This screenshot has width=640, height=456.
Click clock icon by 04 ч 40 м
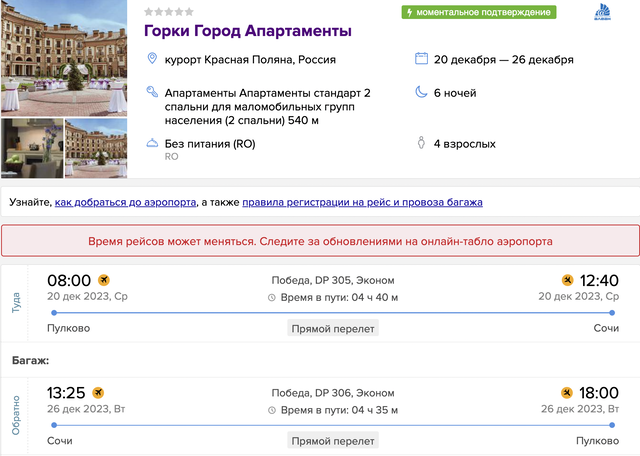tap(272, 298)
